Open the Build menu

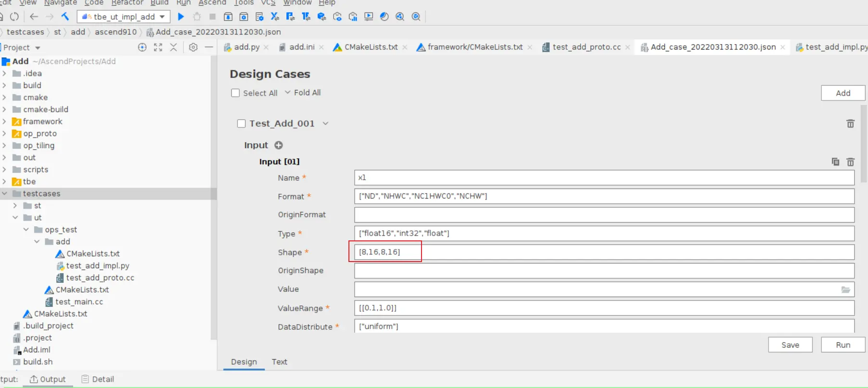(159, 3)
